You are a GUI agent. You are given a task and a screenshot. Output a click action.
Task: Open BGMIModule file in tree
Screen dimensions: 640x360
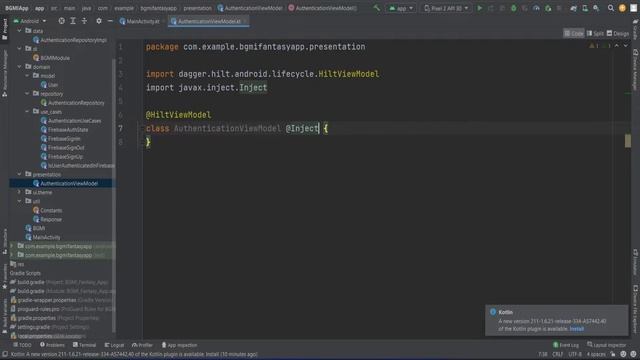[51, 58]
